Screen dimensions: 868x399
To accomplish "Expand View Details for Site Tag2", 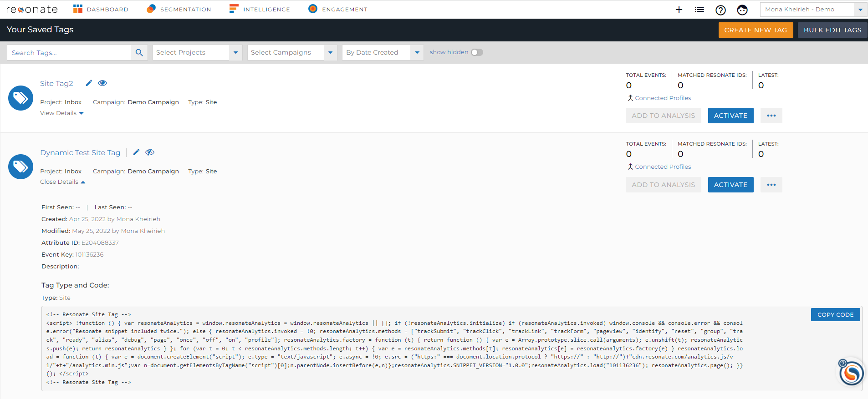I will click(62, 113).
